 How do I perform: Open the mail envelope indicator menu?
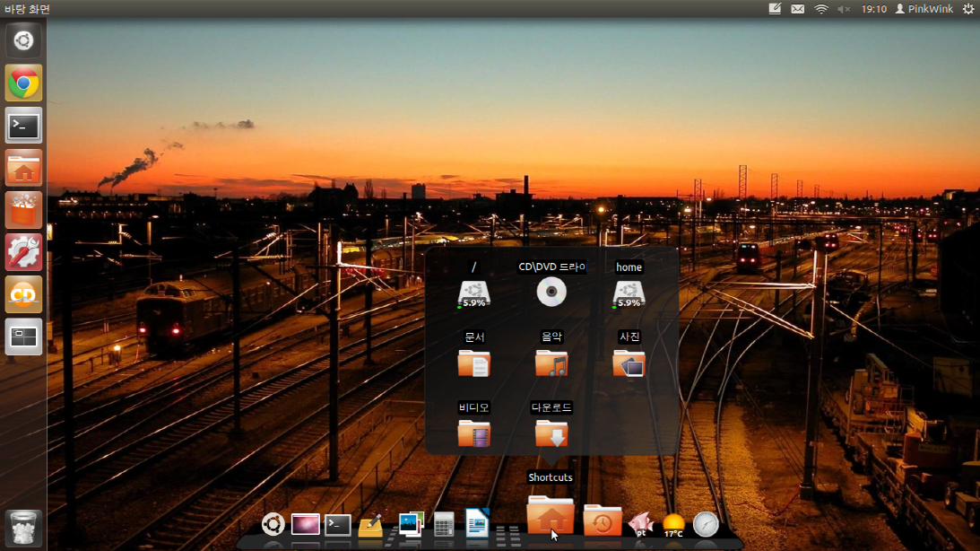[x=798, y=9]
